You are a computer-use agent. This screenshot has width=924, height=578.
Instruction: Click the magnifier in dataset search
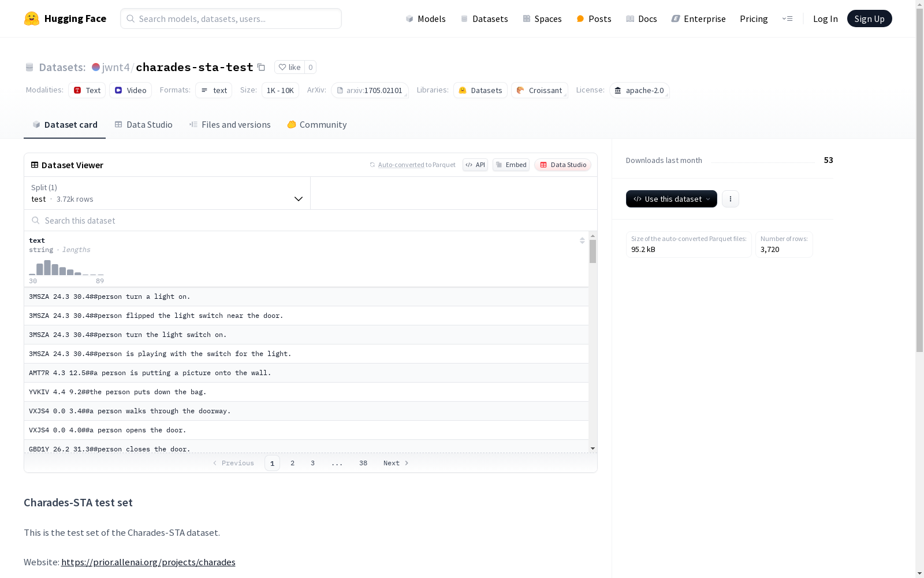coord(36,220)
